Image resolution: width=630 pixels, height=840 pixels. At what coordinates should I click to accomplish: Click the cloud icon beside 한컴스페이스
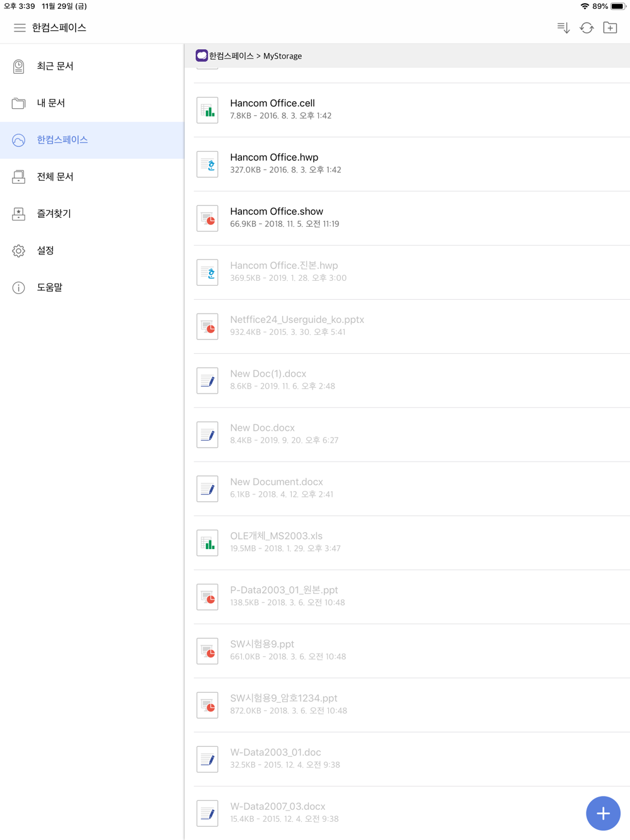pyautogui.click(x=19, y=140)
